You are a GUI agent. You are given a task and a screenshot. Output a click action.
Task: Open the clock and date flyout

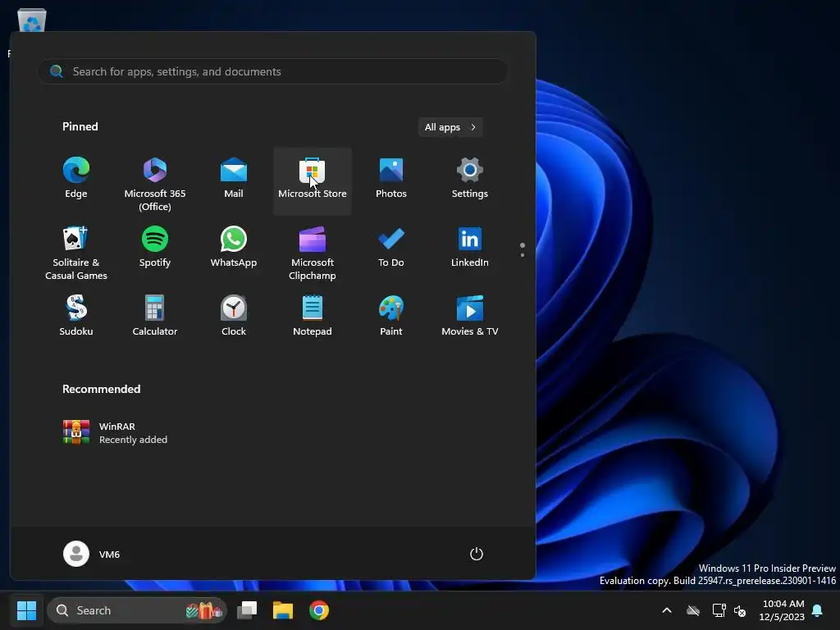[782, 610]
